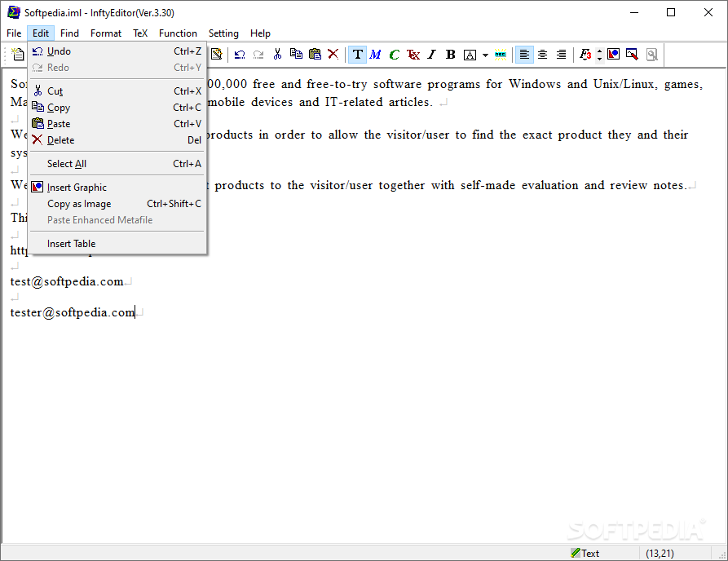Open the Setting menu
The image size is (728, 561).
(x=223, y=33)
